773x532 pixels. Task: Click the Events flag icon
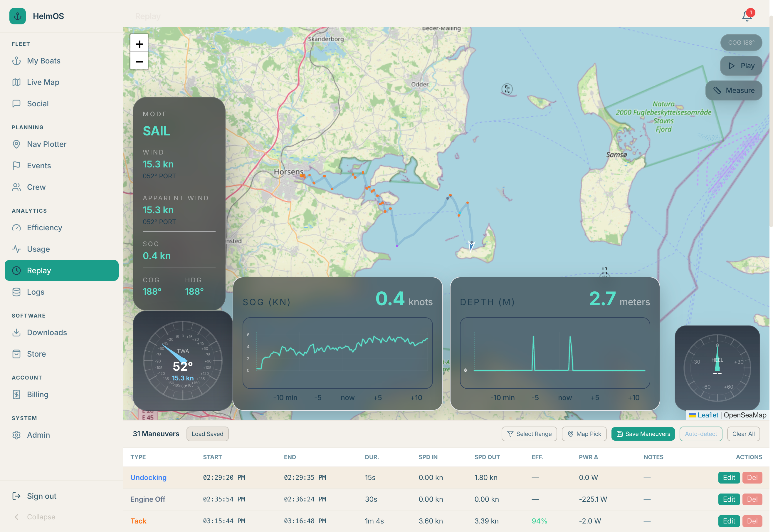[x=16, y=166]
